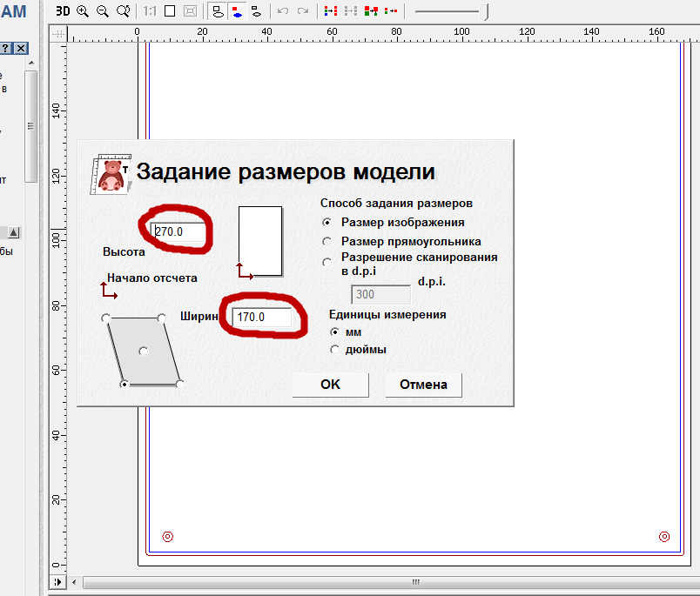
Task: Click the icon left of horizontal scrollbar
Action: pos(57,582)
